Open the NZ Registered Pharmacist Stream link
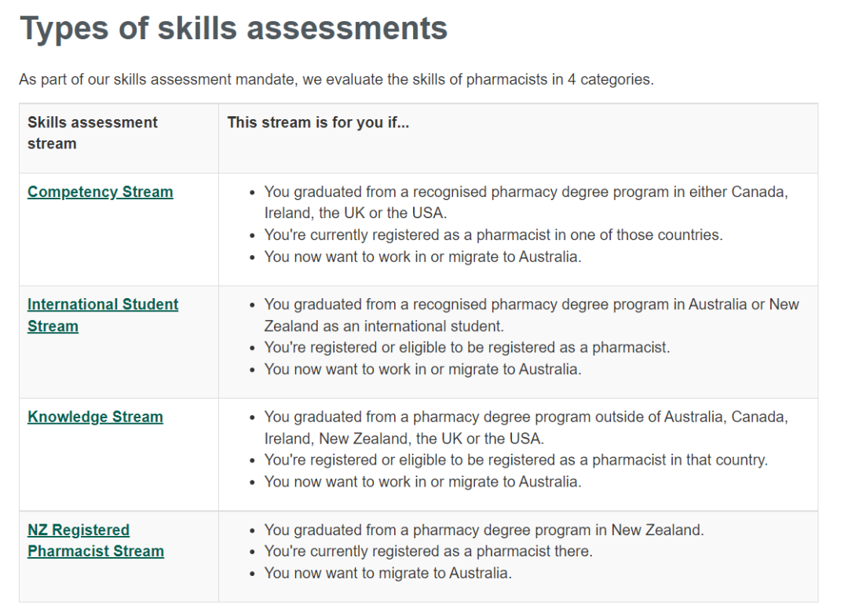The height and width of the screenshot is (616, 848). [96, 541]
